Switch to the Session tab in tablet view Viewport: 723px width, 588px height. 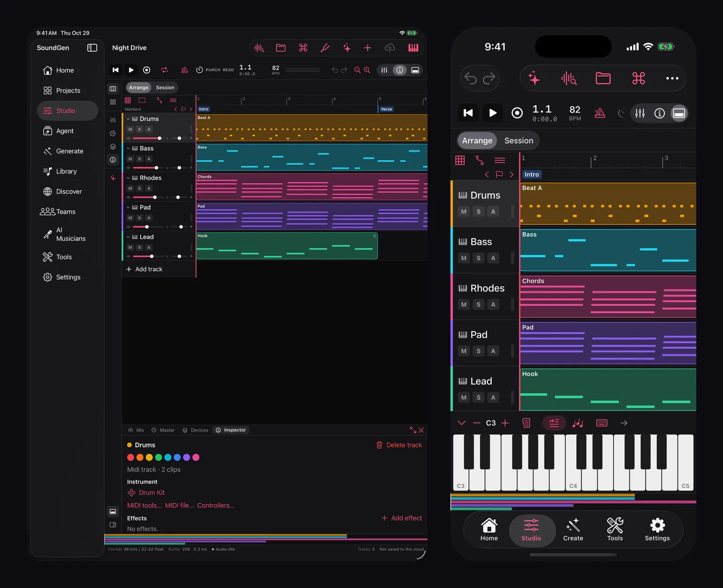165,88
